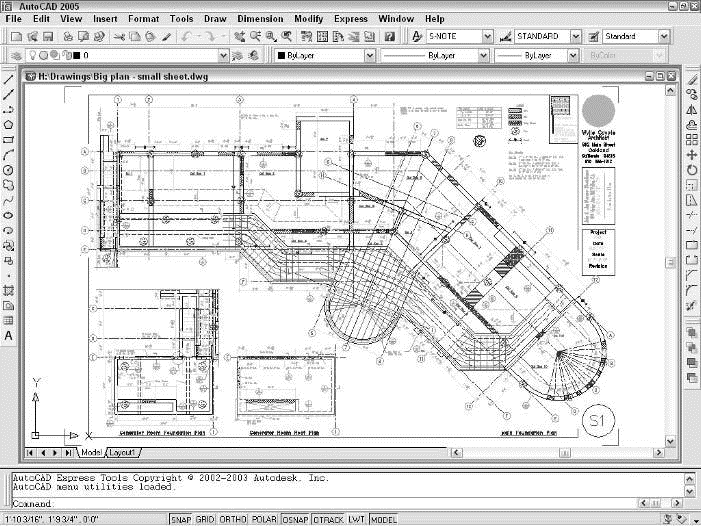
Task: Click the MODEL button in status bar
Action: [383, 520]
